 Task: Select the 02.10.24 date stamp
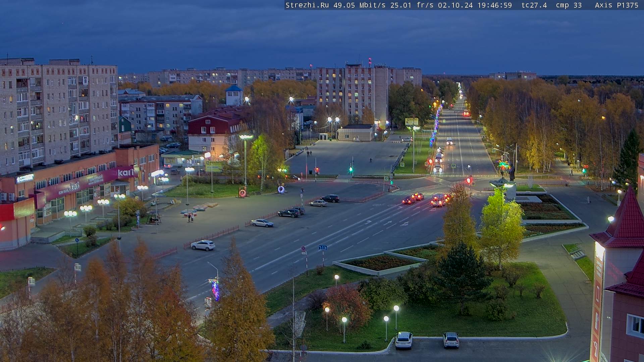tap(455, 5)
